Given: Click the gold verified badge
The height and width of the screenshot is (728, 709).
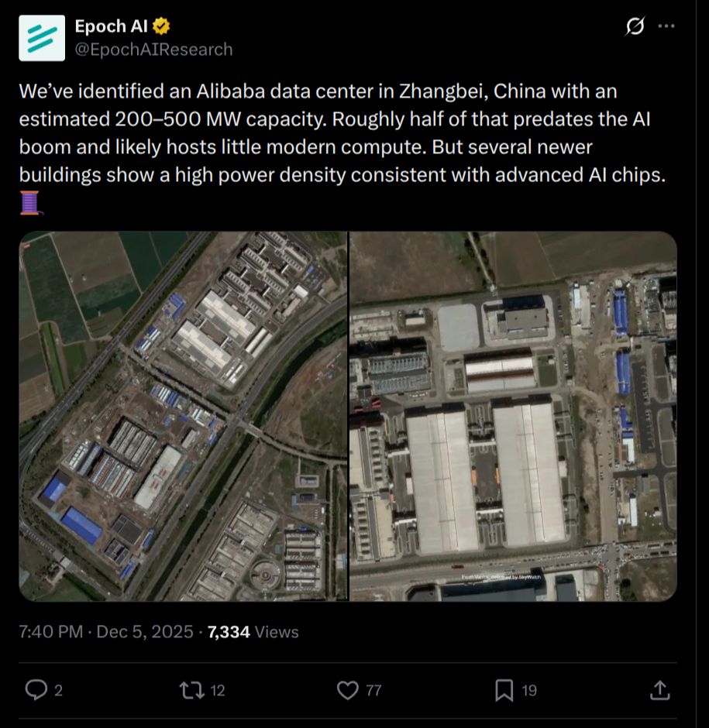Looking at the screenshot, I should tap(162, 27).
